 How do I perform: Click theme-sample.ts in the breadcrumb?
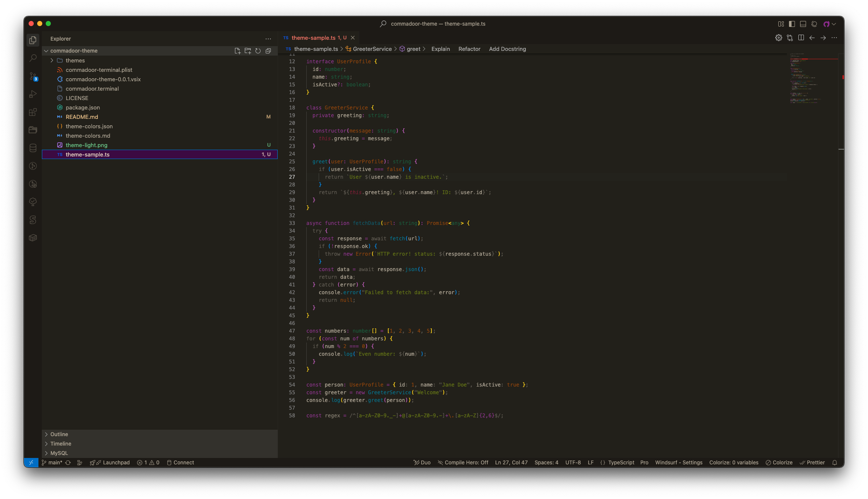tap(312, 49)
